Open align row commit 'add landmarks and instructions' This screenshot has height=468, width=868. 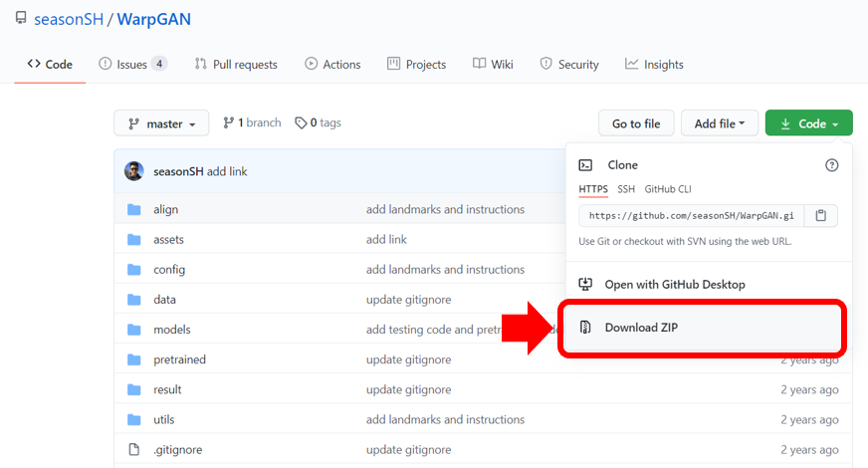click(445, 209)
